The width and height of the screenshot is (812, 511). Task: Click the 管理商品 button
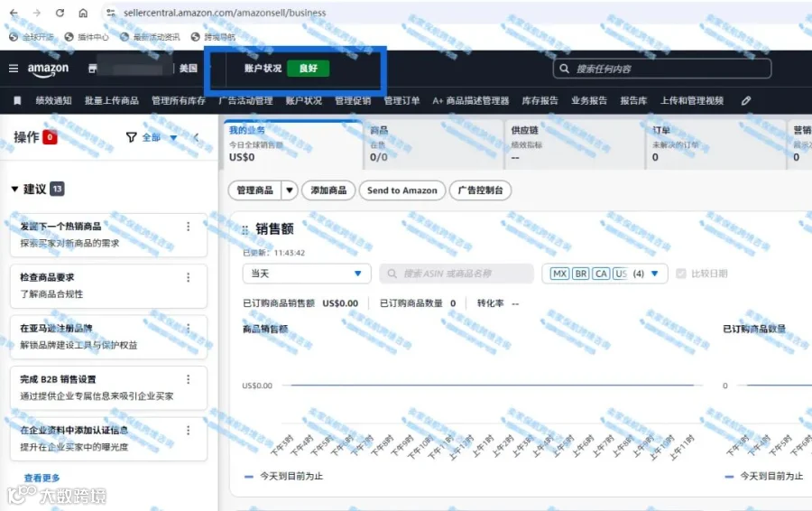pyautogui.click(x=254, y=190)
